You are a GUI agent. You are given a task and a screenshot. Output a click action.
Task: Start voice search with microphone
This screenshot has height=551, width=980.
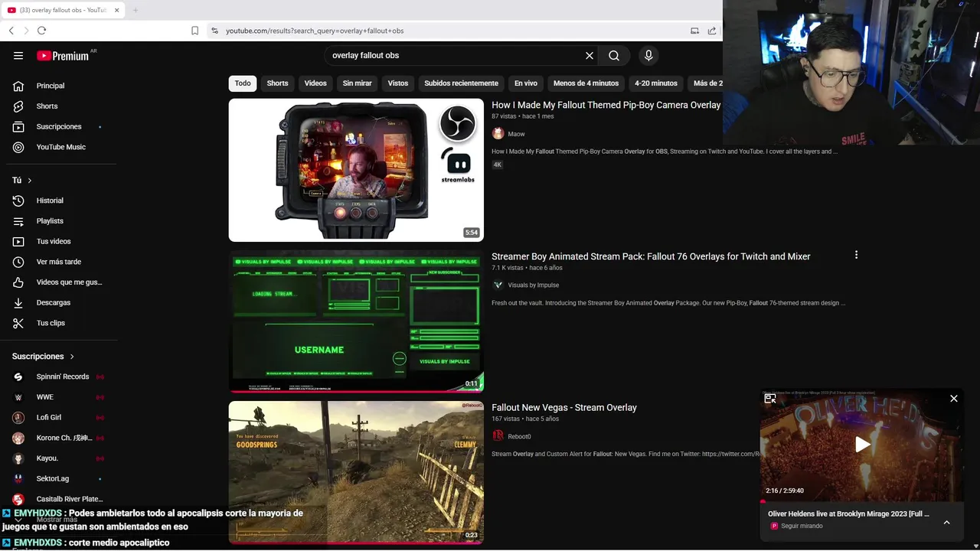point(648,56)
